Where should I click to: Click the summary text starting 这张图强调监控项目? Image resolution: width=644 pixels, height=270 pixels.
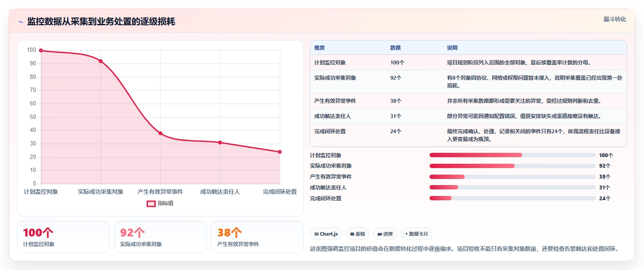[464, 249]
